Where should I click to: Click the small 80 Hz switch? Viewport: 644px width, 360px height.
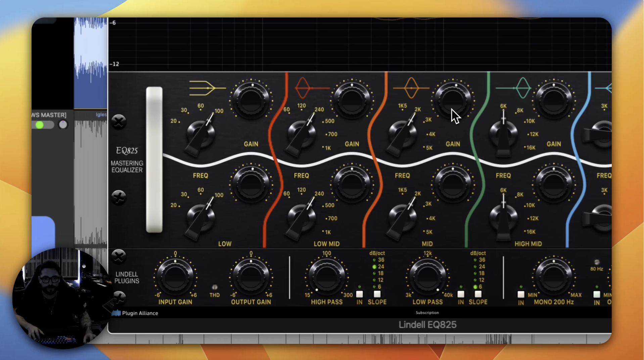click(597, 262)
